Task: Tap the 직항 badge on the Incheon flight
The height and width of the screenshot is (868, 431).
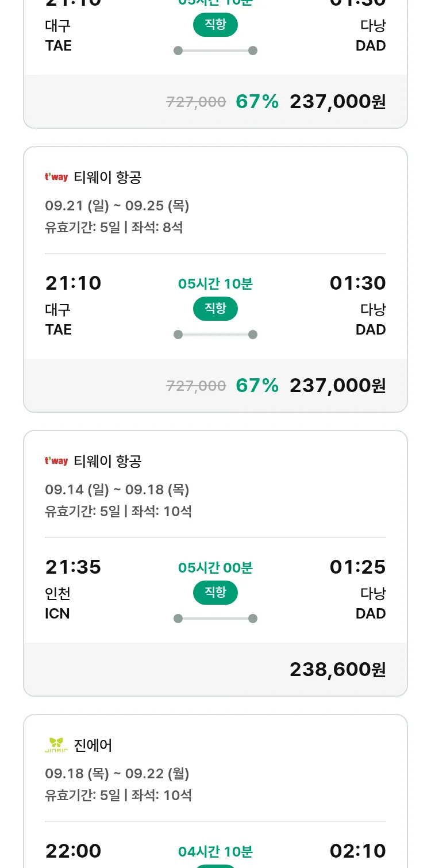Action: 215,593
